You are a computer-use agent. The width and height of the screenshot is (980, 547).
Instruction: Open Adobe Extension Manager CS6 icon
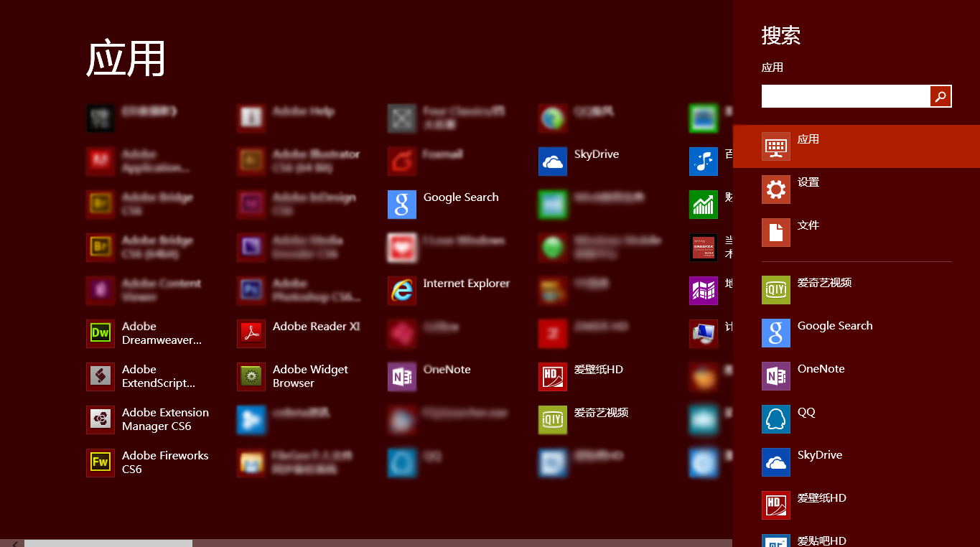[x=101, y=420]
